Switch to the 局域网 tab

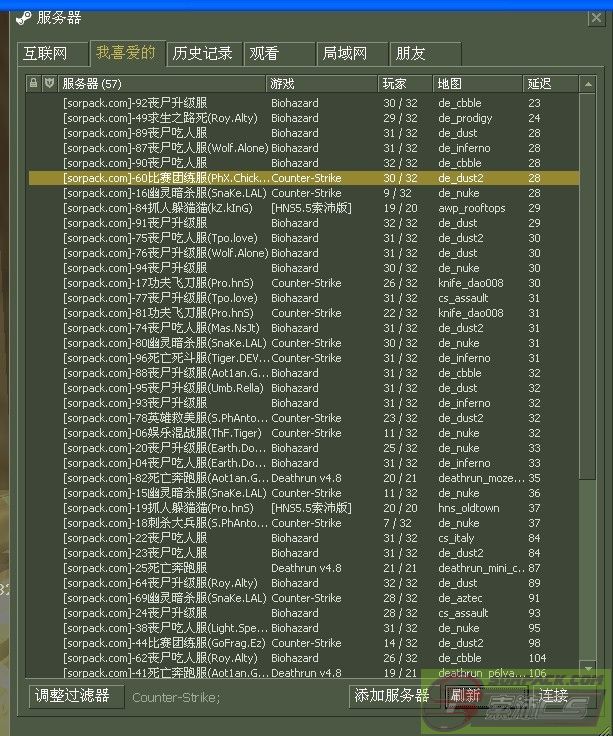(344, 54)
